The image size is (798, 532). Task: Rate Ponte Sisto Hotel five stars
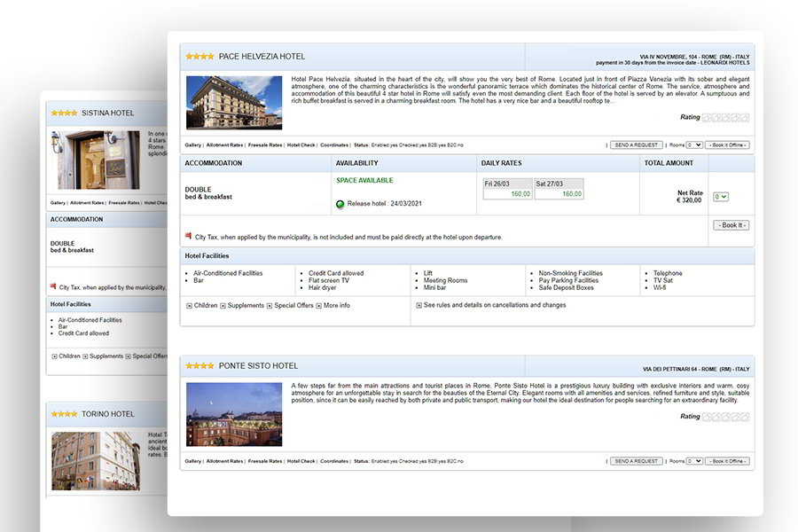[x=745, y=417]
